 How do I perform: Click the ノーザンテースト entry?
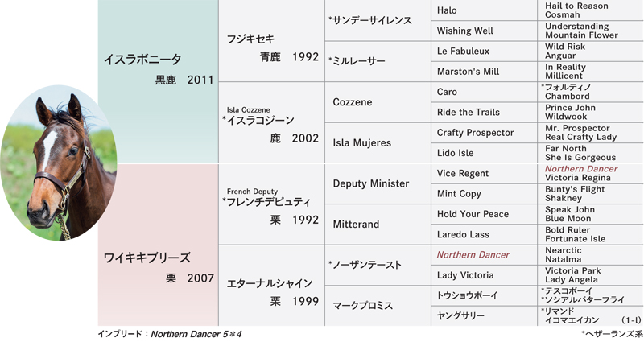click(378, 265)
